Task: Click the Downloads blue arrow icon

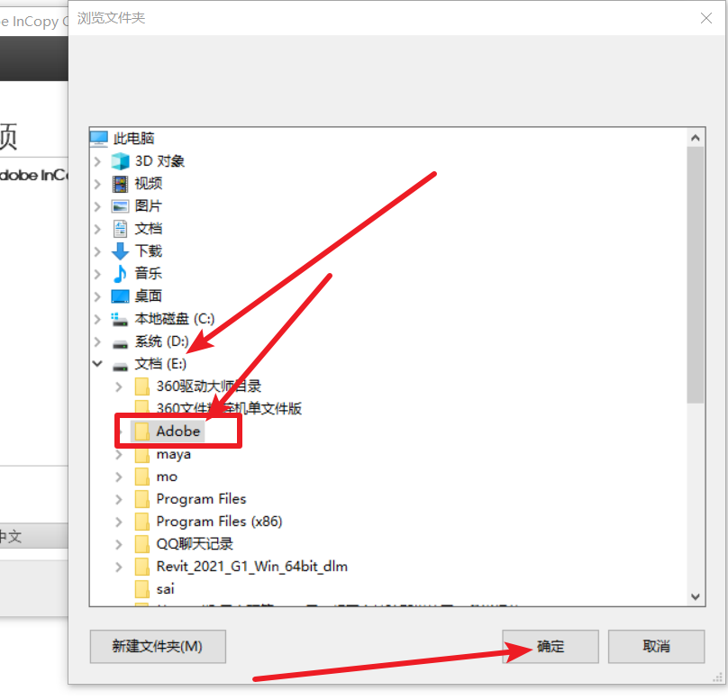Action: [x=120, y=251]
